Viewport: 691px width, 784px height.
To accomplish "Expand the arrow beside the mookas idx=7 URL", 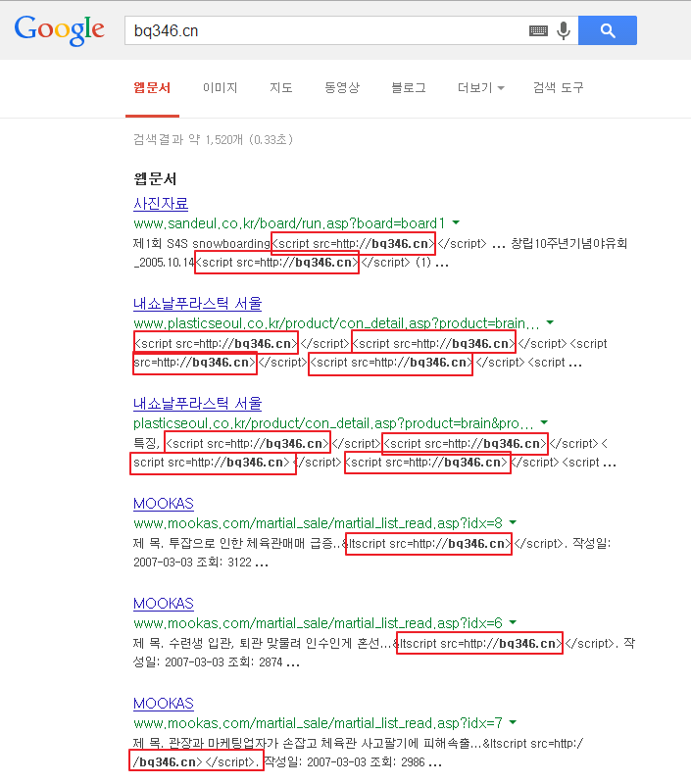I will 513,722.
